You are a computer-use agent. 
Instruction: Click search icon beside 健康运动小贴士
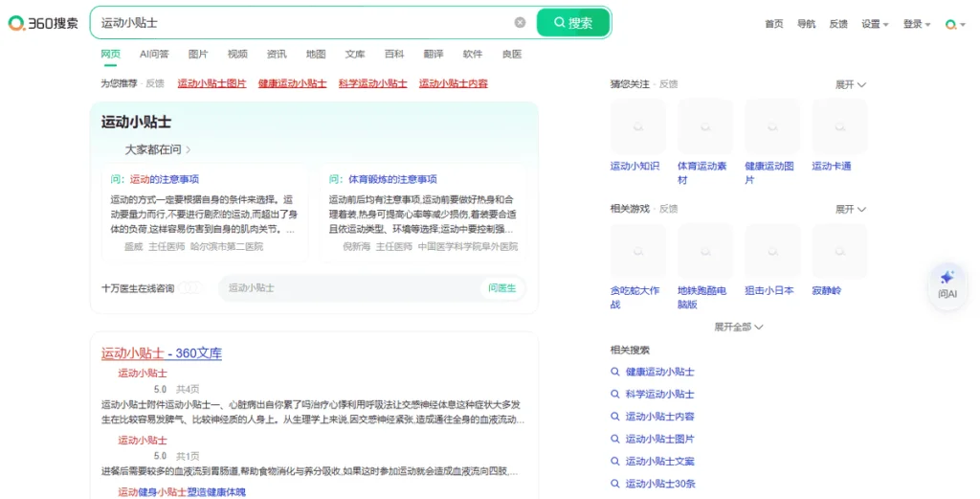pos(615,372)
